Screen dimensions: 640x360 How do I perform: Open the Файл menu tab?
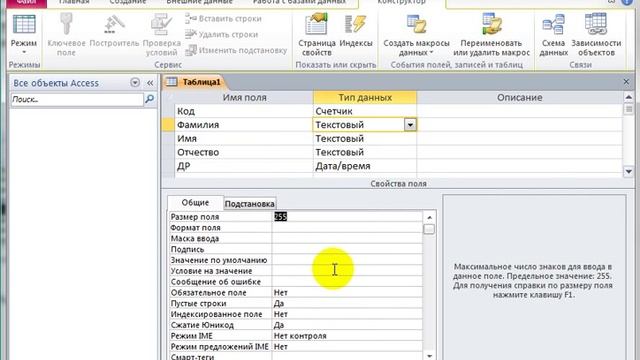tap(27, 2)
